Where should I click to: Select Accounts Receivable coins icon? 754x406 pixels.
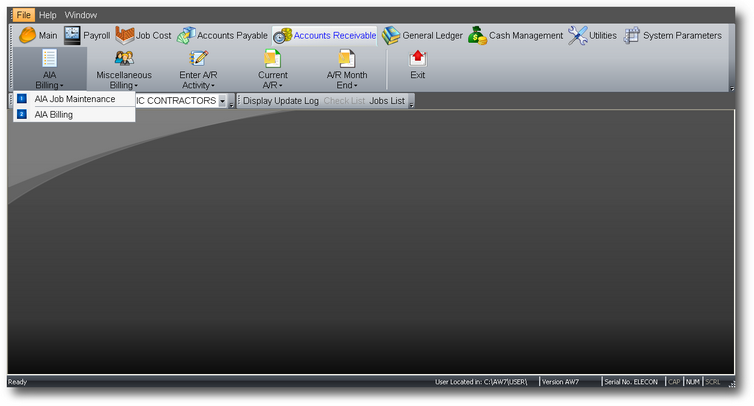coord(283,35)
